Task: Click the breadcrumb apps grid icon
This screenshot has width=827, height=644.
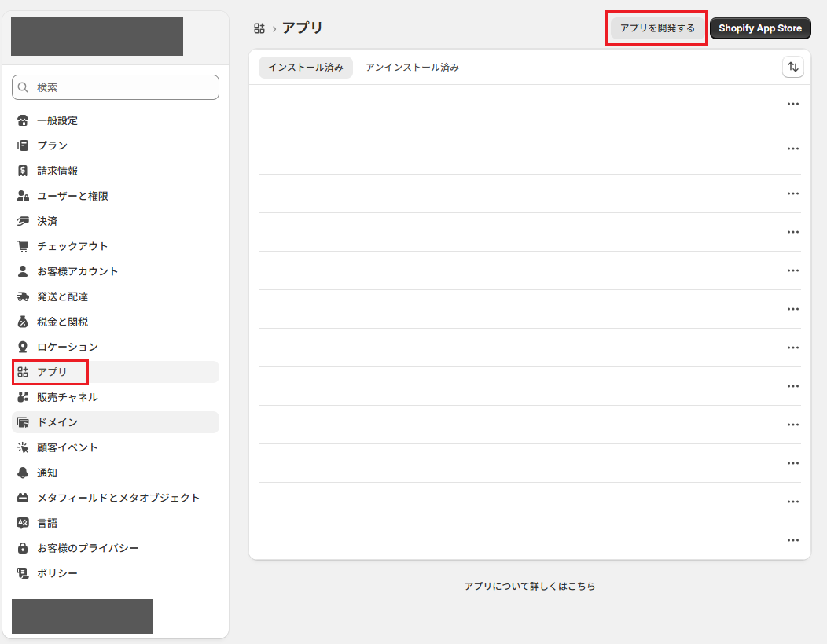Action: pyautogui.click(x=259, y=28)
